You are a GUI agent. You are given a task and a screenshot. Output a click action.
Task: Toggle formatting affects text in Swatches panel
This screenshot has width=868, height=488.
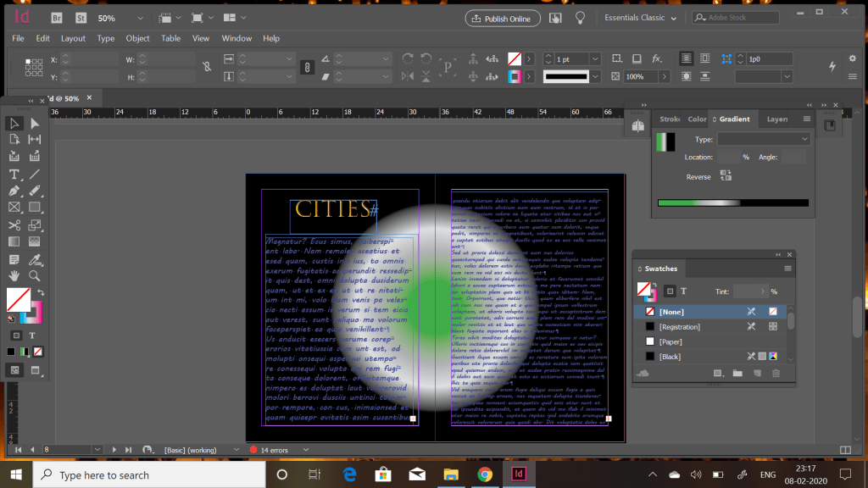685,291
